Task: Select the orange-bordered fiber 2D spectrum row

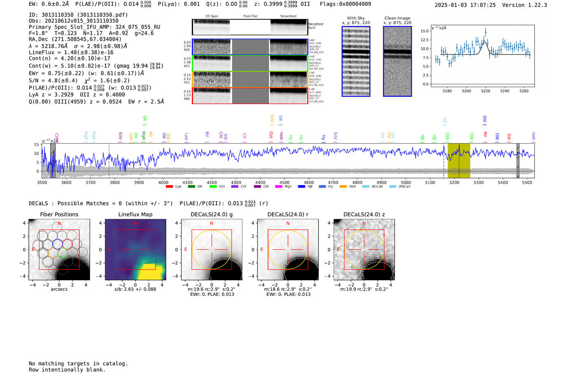Action: tap(250, 79)
